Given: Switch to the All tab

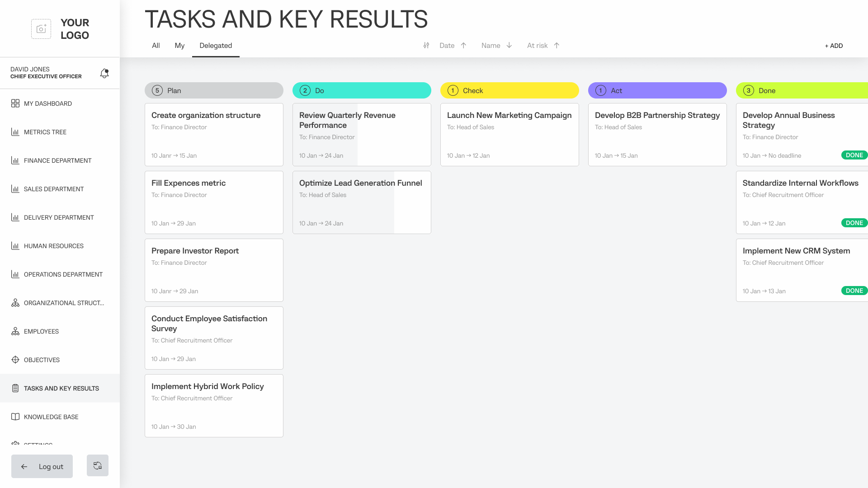Looking at the screenshot, I should click(x=156, y=46).
